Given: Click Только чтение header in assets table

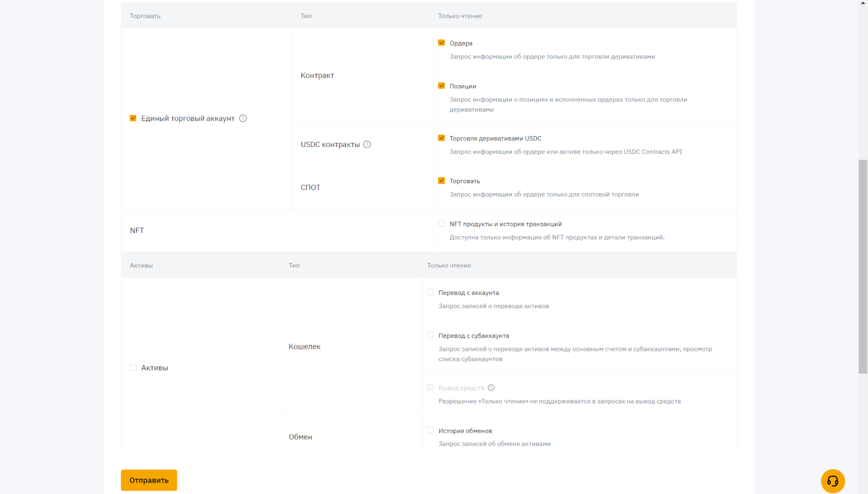Looking at the screenshot, I should point(449,265).
